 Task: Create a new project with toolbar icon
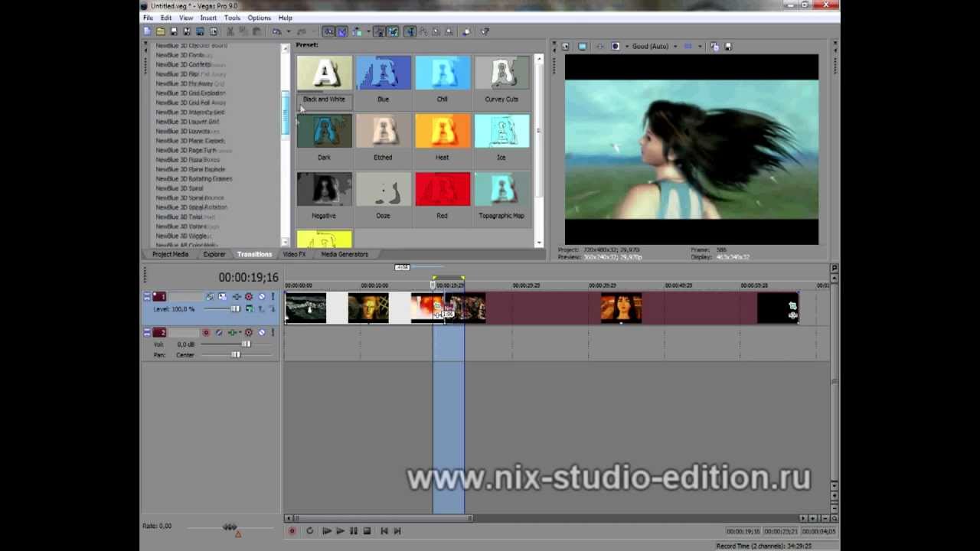[147, 31]
